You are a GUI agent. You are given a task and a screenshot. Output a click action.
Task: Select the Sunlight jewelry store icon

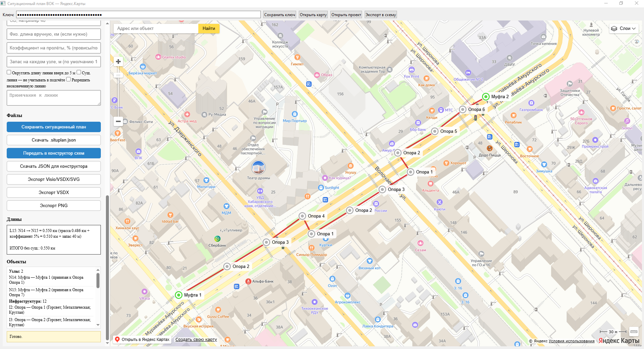321,188
